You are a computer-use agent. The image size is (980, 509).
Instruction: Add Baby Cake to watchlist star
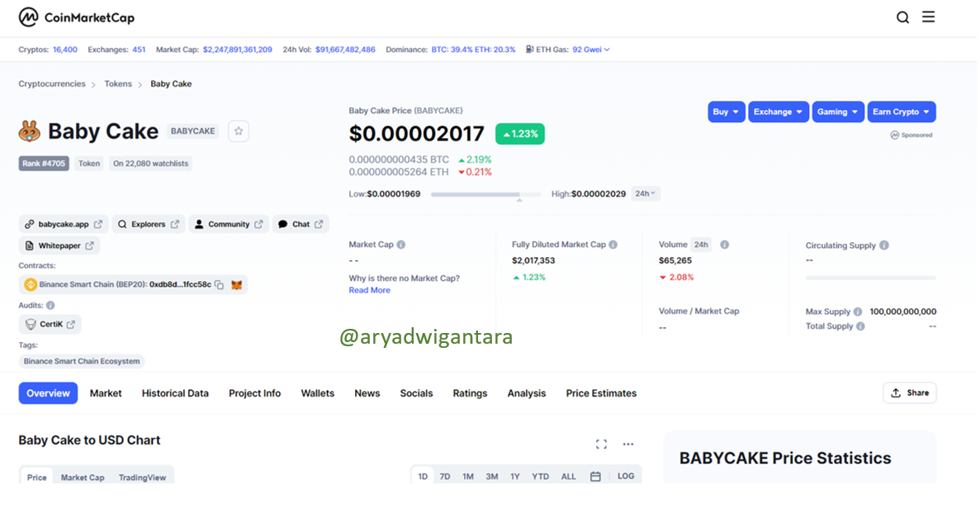238,131
